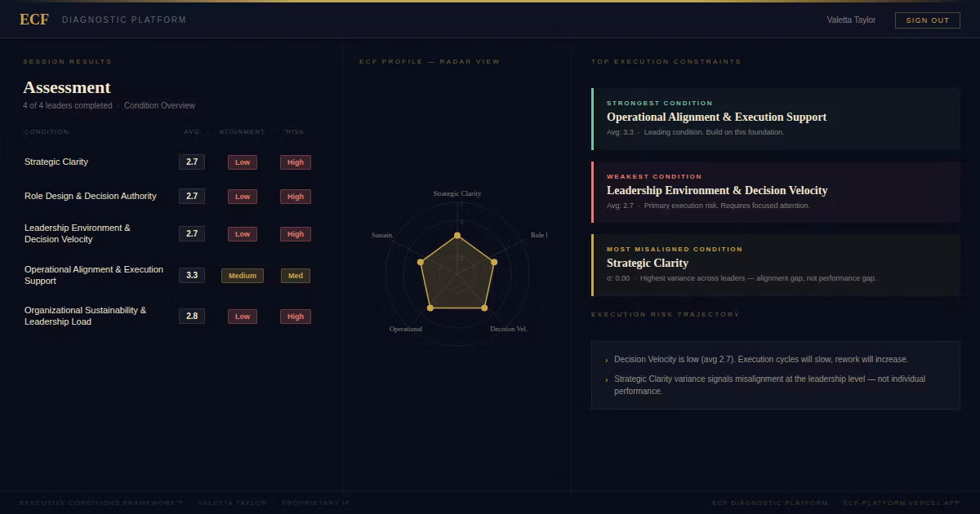Click the 3.3 average score badge
Viewport: 980px width, 514px height.
point(192,276)
